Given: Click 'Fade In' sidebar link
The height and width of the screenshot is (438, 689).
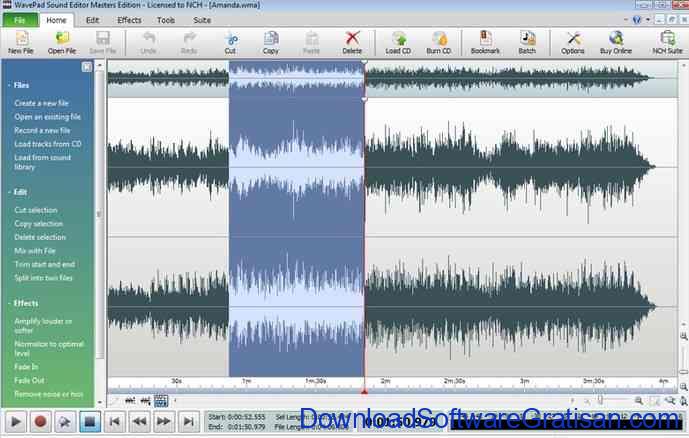Looking at the screenshot, I should coord(26,367).
